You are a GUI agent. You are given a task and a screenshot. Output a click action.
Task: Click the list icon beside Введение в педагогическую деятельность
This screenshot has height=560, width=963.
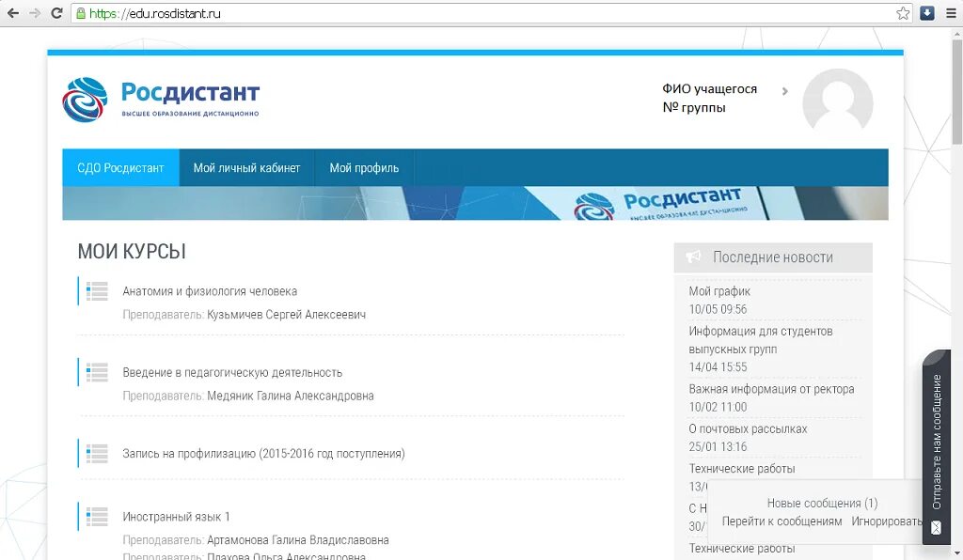[x=97, y=372]
